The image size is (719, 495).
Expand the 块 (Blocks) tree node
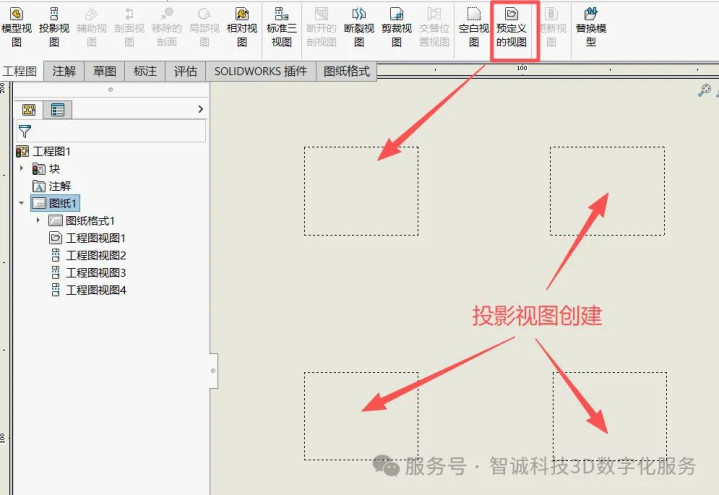[22, 168]
